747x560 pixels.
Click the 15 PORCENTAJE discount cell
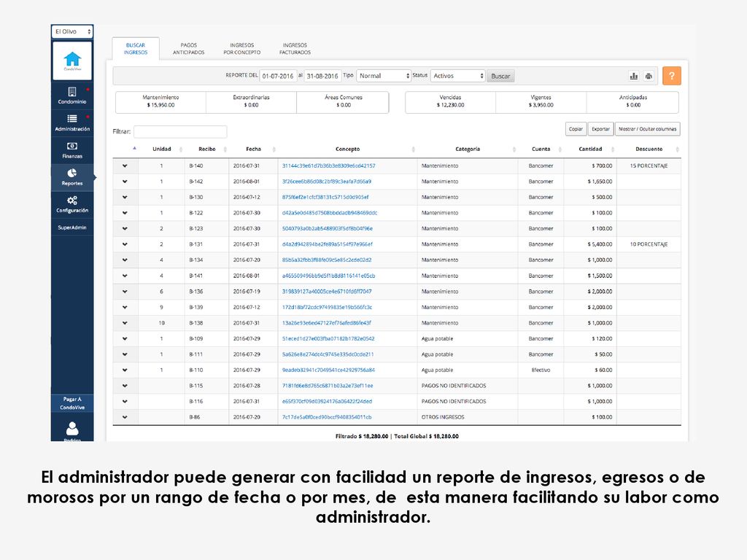click(x=649, y=166)
